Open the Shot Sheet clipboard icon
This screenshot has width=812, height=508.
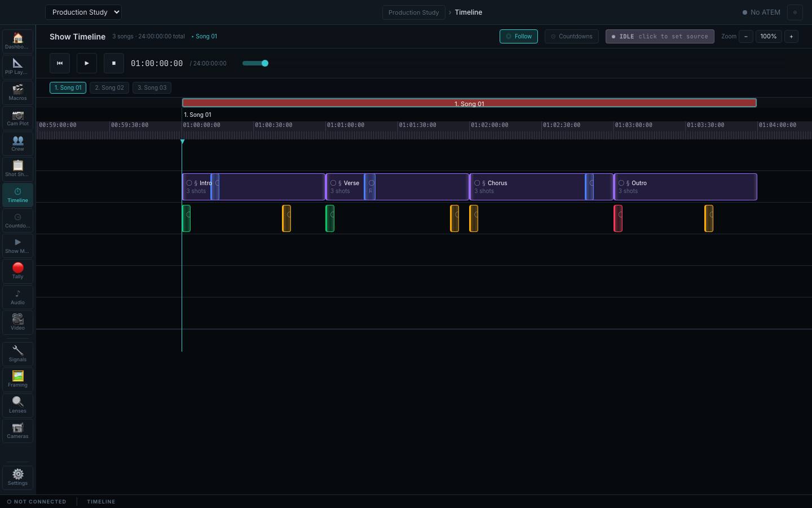tap(17, 169)
